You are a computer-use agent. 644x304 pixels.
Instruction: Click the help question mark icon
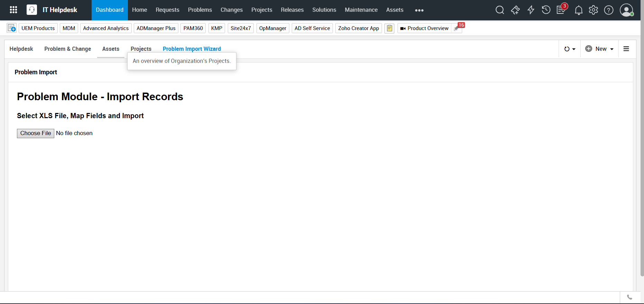608,10
